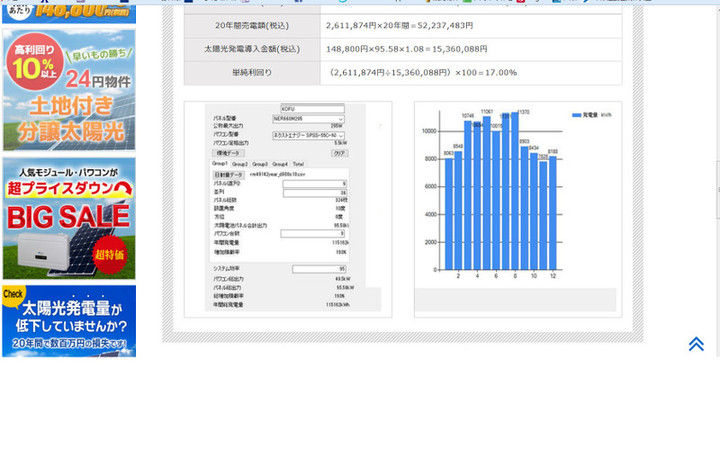720x449 pixels.
Task: Switch to the Group2 tab
Action: click(240, 164)
